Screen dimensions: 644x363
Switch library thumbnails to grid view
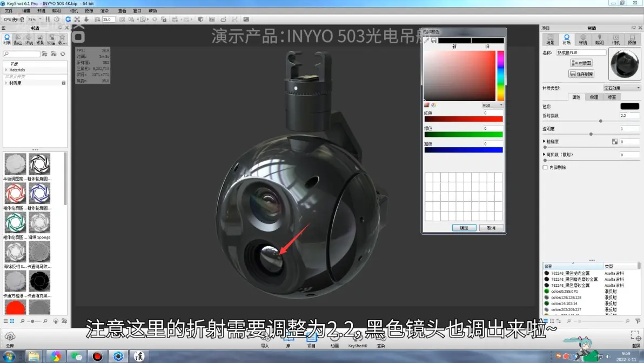[x=12, y=321]
